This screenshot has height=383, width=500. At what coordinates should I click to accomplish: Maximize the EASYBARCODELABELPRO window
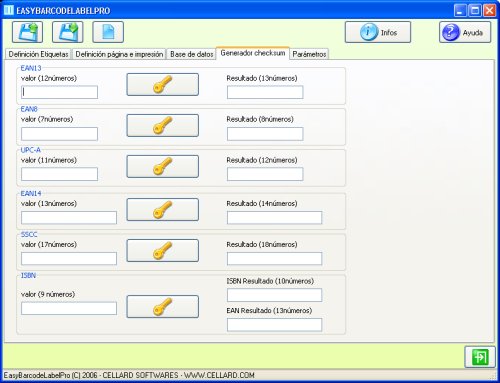pos(475,11)
